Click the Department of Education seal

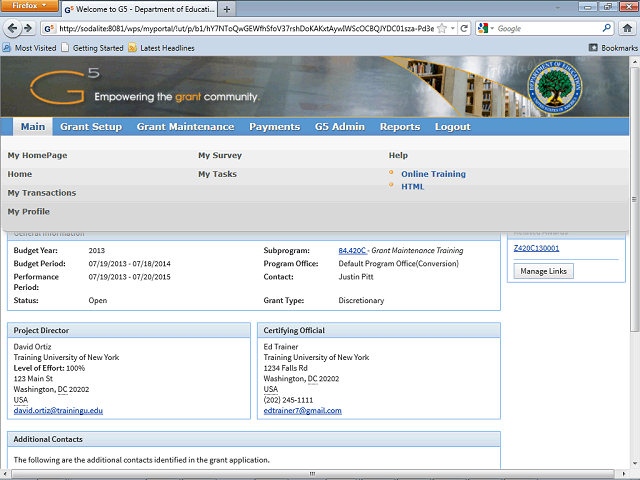(554, 87)
